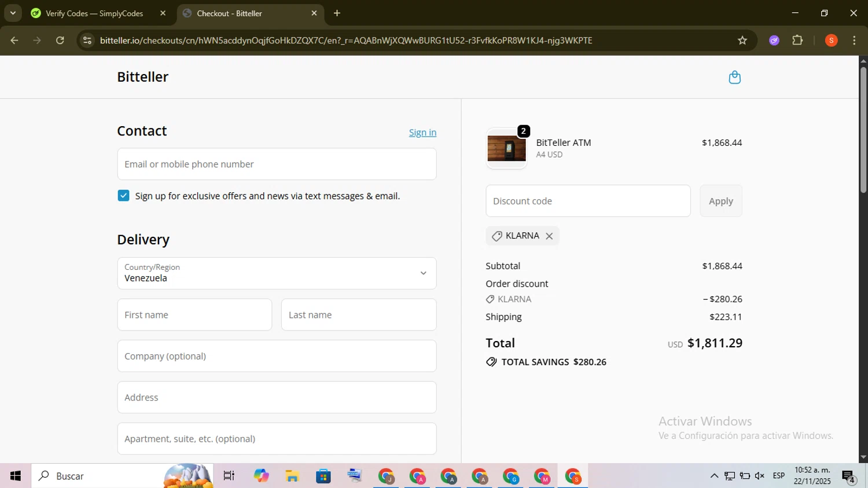
Task: Click the Buscar taskbar search box
Action: pos(122,476)
